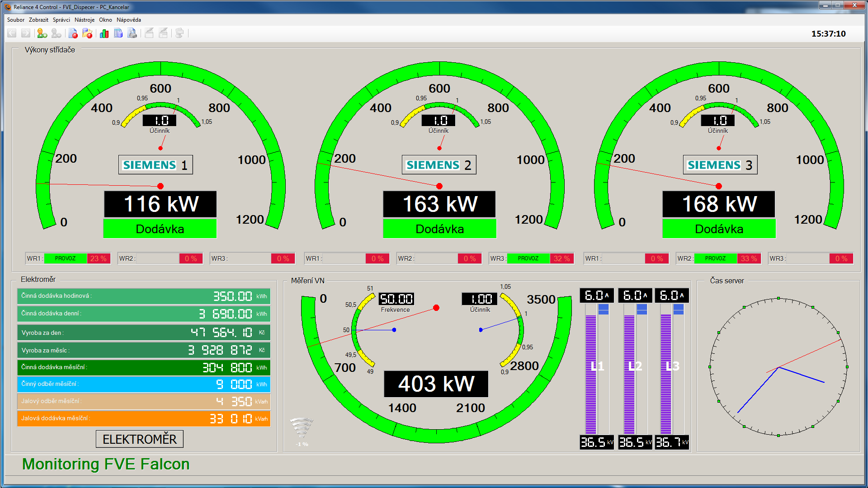The height and width of the screenshot is (488, 868).
Task: Click Dodávka status under Siemens 1
Action: coord(160,229)
